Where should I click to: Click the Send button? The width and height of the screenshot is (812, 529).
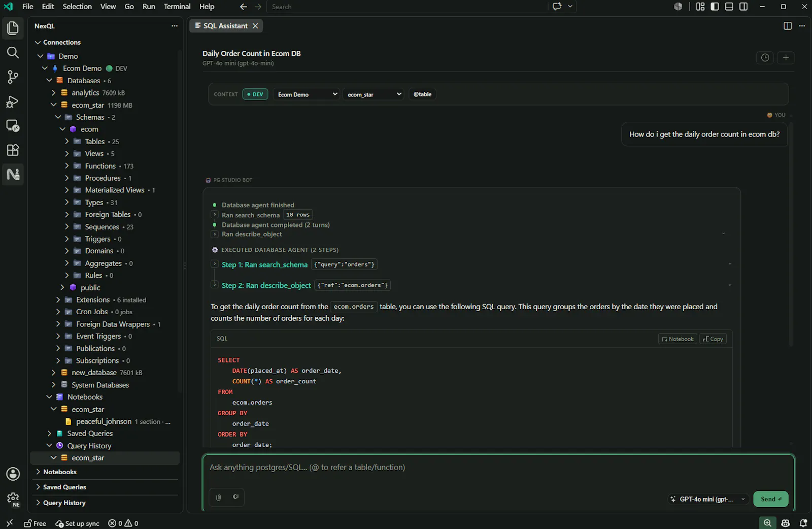(771, 499)
